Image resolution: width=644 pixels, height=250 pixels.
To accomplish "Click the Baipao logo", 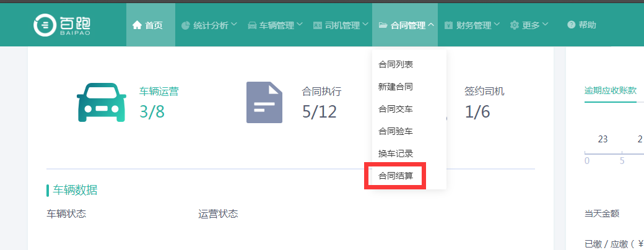I will point(63,25).
